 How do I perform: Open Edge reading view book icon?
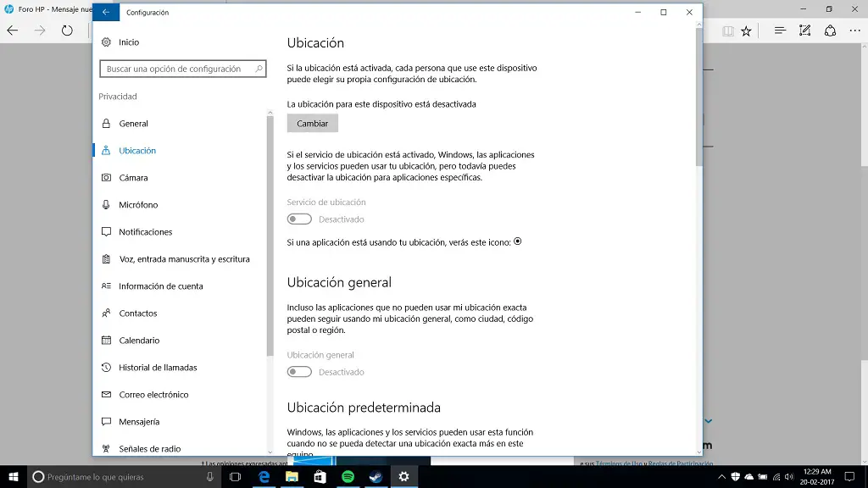pyautogui.click(x=728, y=31)
